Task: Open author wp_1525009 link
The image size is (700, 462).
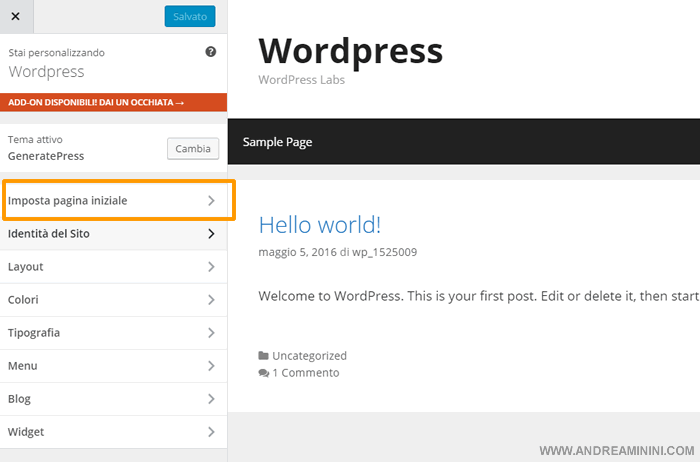Action: coord(384,252)
